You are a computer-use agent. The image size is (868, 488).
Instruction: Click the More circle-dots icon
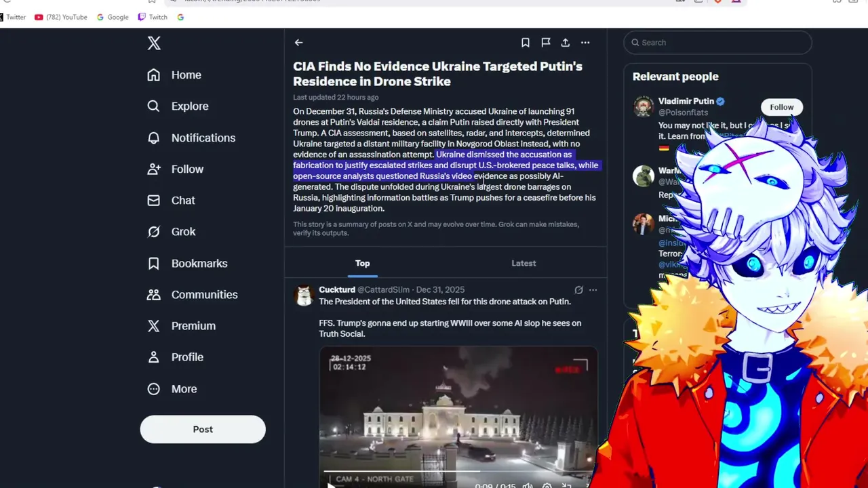tap(154, 389)
